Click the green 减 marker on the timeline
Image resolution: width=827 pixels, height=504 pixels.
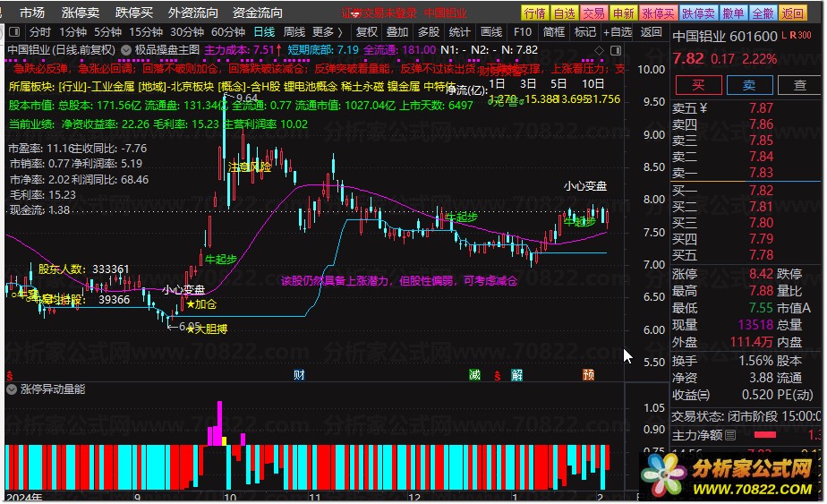click(474, 375)
